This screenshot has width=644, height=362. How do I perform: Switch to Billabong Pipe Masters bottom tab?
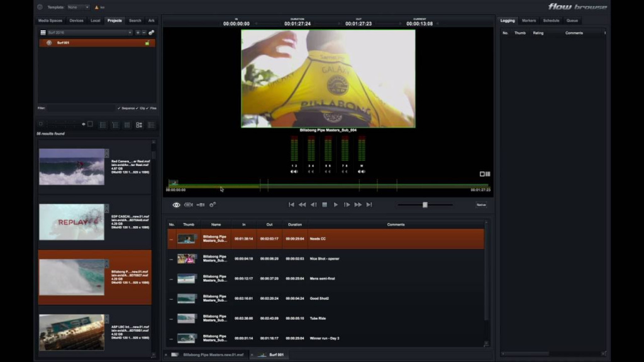tap(208, 354)
